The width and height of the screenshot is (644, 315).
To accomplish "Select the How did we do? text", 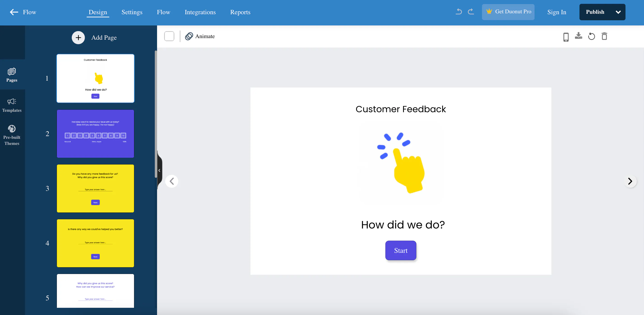I will [x=403, y=225].
